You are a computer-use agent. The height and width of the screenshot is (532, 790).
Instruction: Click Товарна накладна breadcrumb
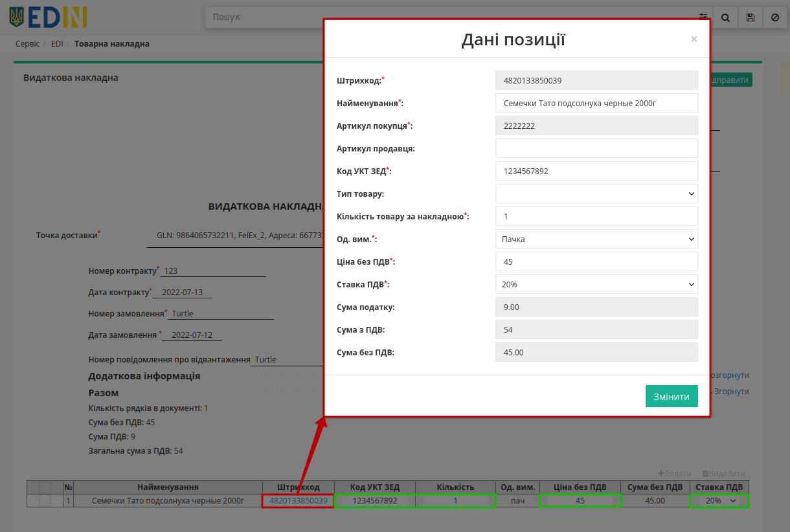pyautogui.click(x=112, y=44)
